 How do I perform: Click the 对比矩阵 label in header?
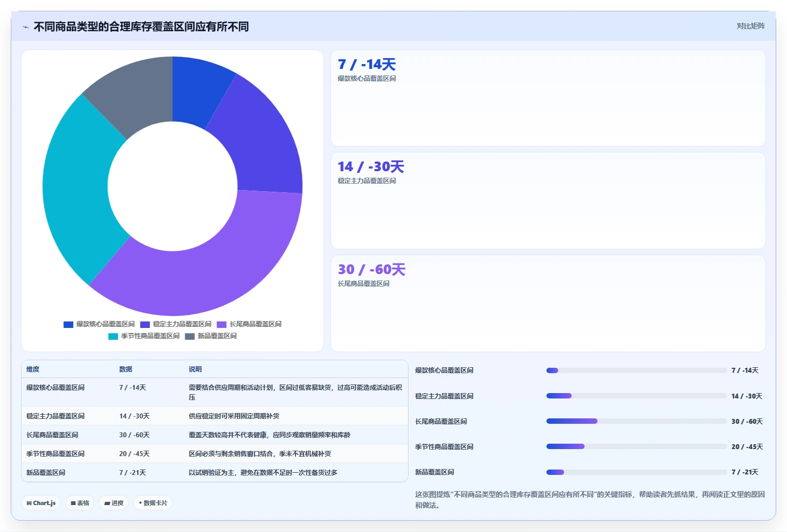click(x=750, y=26)
